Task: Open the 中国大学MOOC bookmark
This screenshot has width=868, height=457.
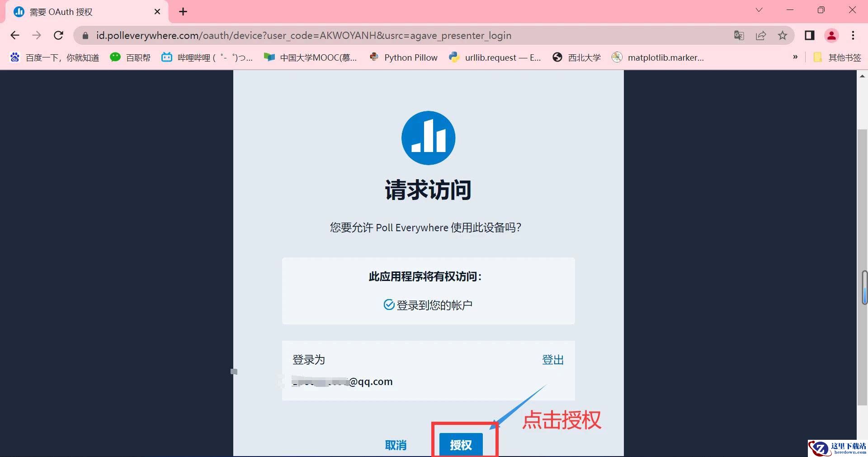Action: point(311,57)
